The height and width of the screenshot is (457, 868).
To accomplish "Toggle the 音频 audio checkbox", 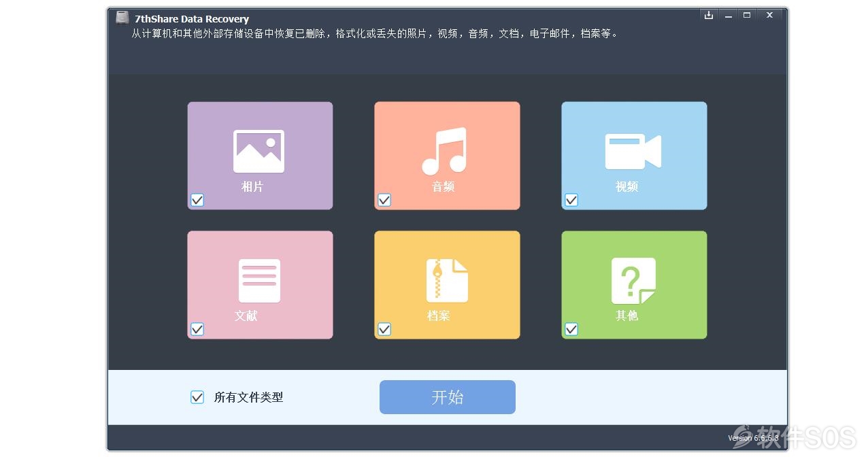I will click(384, 200).
